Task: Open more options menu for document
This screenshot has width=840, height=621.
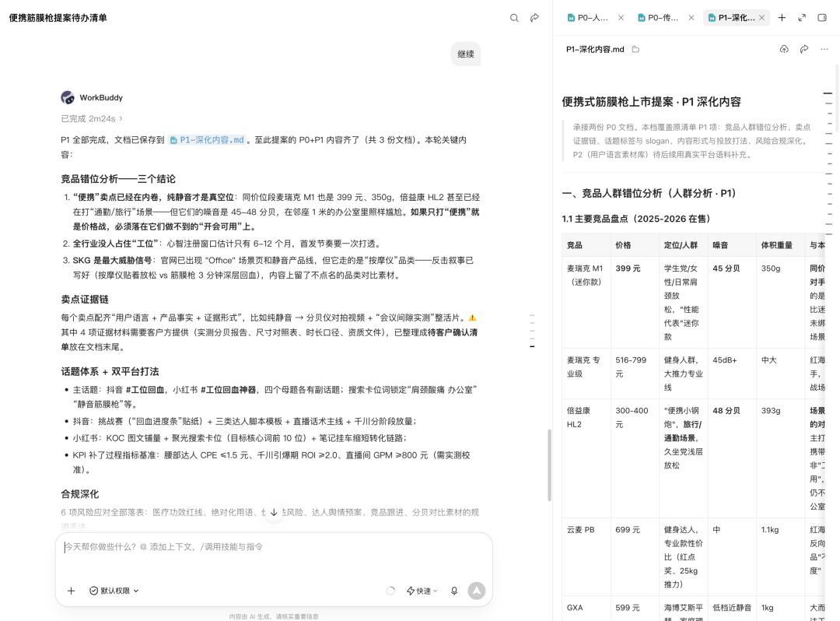Action: 824,49
